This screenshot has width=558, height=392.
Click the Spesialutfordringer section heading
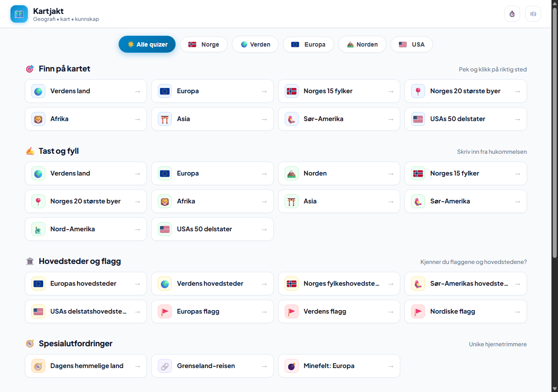click(75, 344)
